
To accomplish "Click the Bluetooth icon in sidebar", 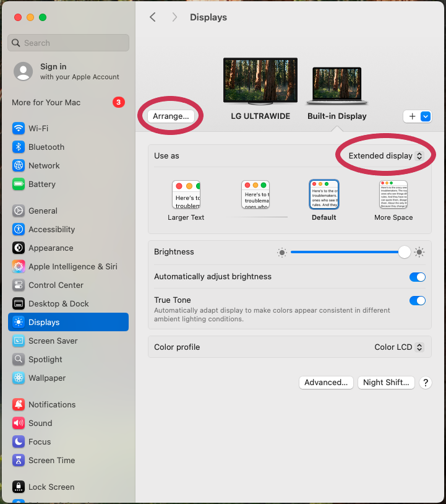I will tap(19, 147).
